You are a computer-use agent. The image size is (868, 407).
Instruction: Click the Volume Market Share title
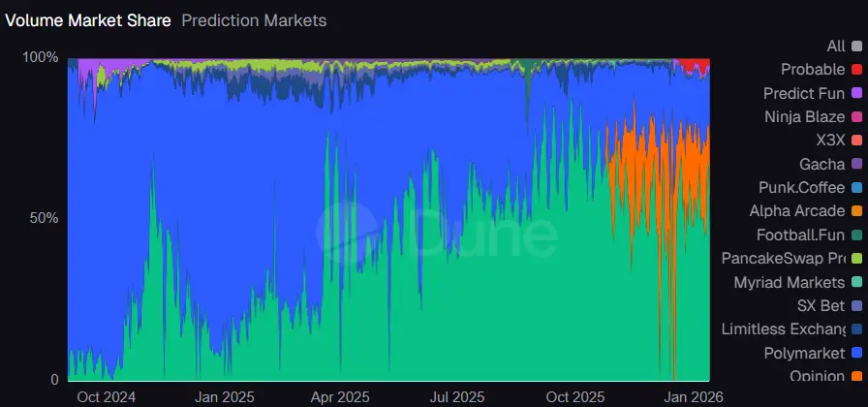tap(88, 21)
